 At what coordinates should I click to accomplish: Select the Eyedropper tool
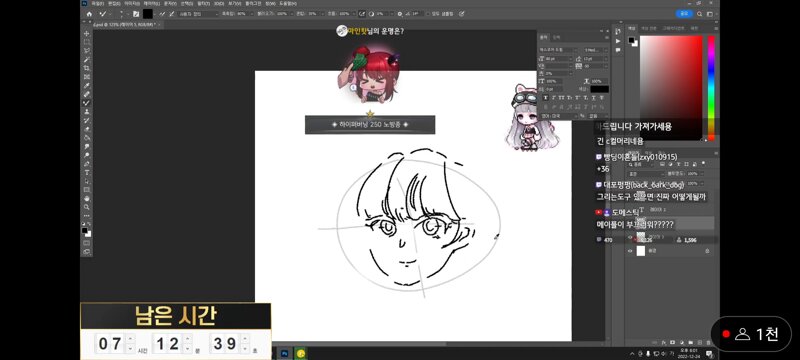tap(86, 85)
